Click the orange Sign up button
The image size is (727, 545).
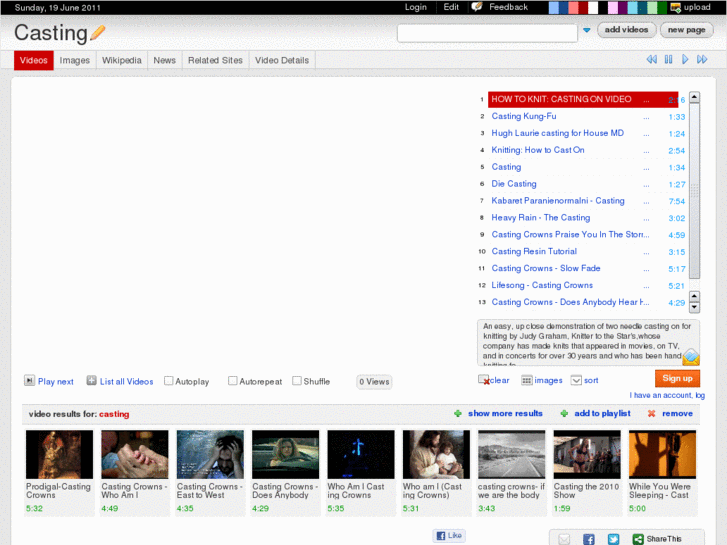[x=677, y=378]
